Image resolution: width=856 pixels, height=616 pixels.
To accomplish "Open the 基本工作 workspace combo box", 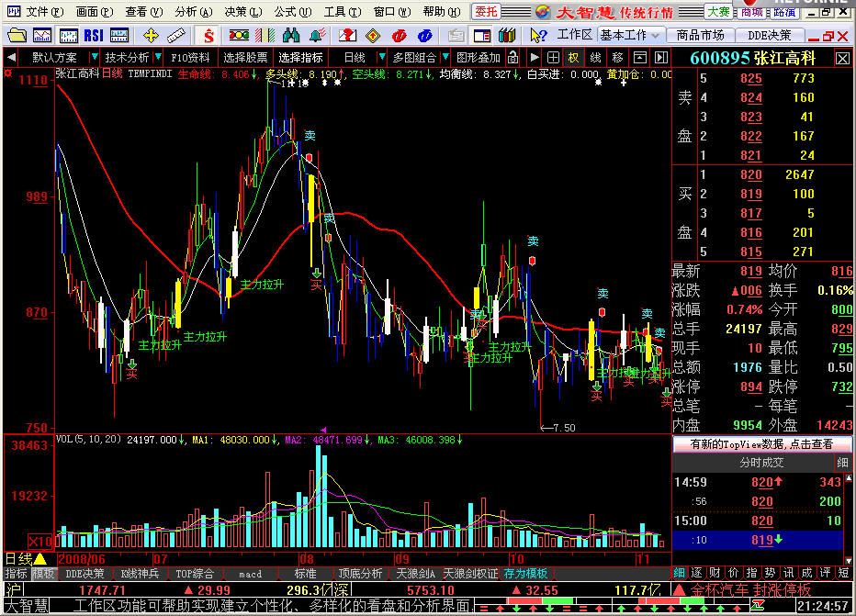I will (x=632, y=36).
